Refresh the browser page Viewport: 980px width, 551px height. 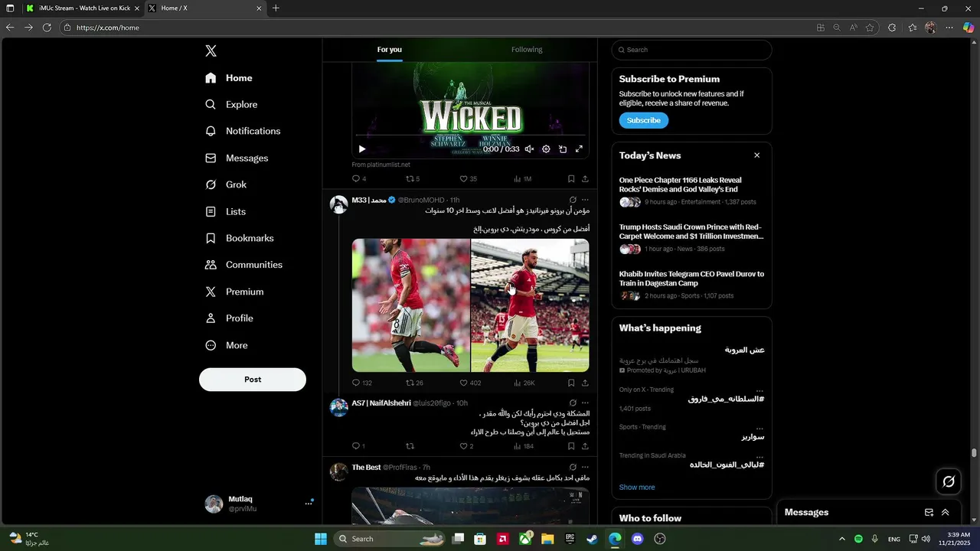tap(47, 28)
